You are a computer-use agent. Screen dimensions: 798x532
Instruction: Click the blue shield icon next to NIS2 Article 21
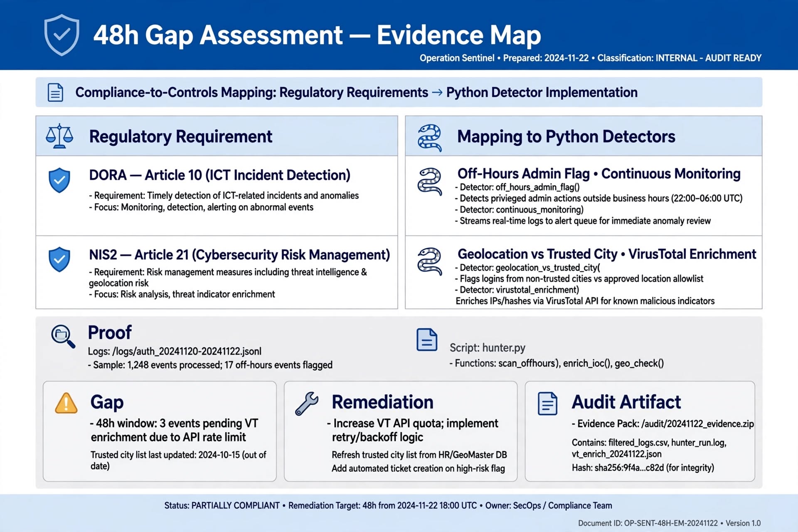click(59, 259)
